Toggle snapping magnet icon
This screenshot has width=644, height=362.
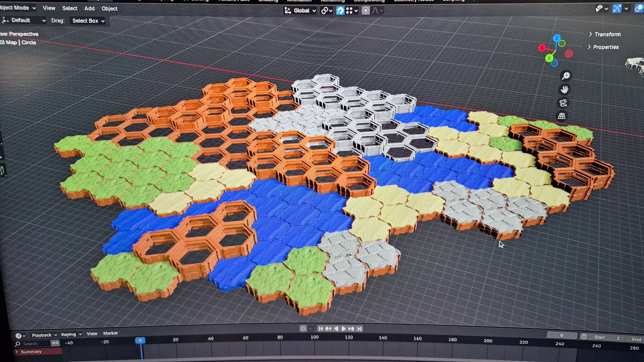(x=340, y=11)
